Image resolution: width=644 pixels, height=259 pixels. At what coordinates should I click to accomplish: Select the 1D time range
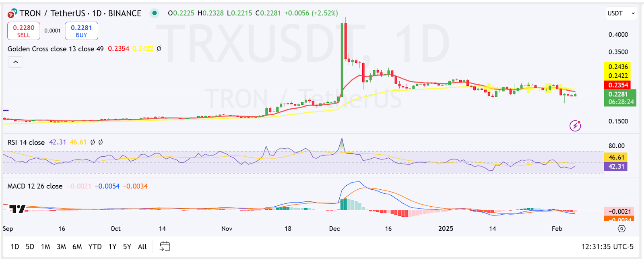coord(15,247)
